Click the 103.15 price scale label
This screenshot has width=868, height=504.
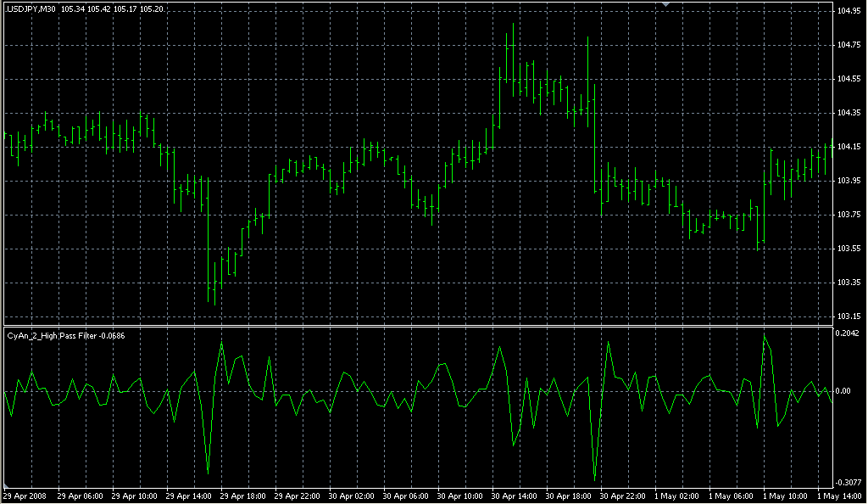849,316
